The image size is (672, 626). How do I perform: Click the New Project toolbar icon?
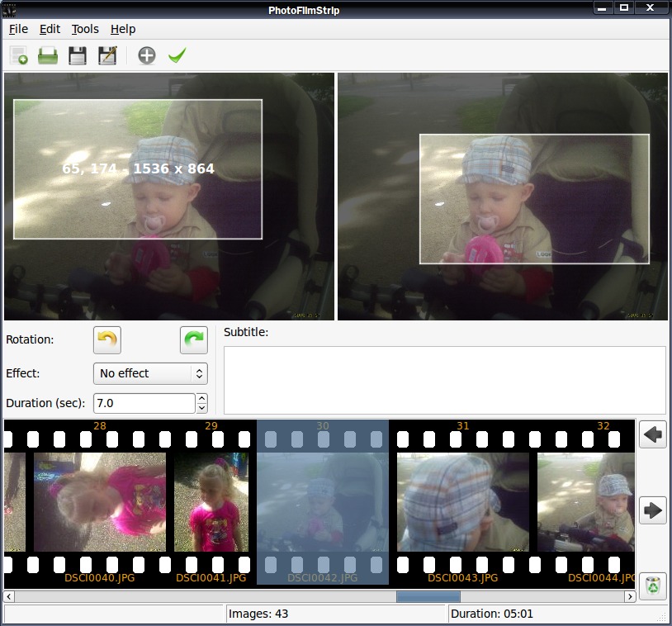(x=18, y=55)
